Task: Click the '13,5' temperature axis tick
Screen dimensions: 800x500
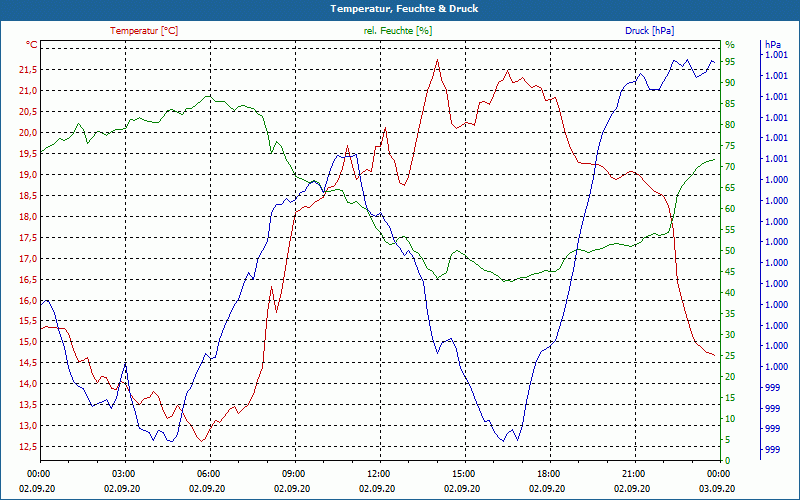Action: [x=28, y=405]
